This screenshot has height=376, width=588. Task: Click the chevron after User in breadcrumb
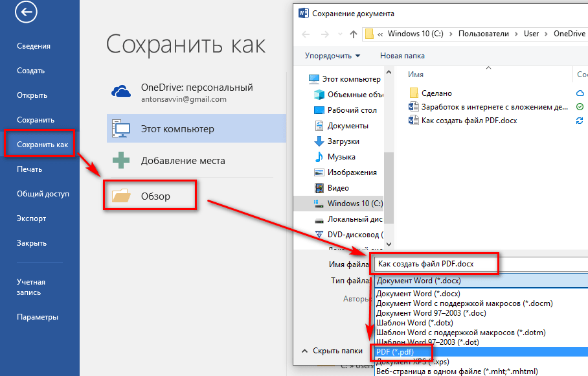tap(545, 33)
